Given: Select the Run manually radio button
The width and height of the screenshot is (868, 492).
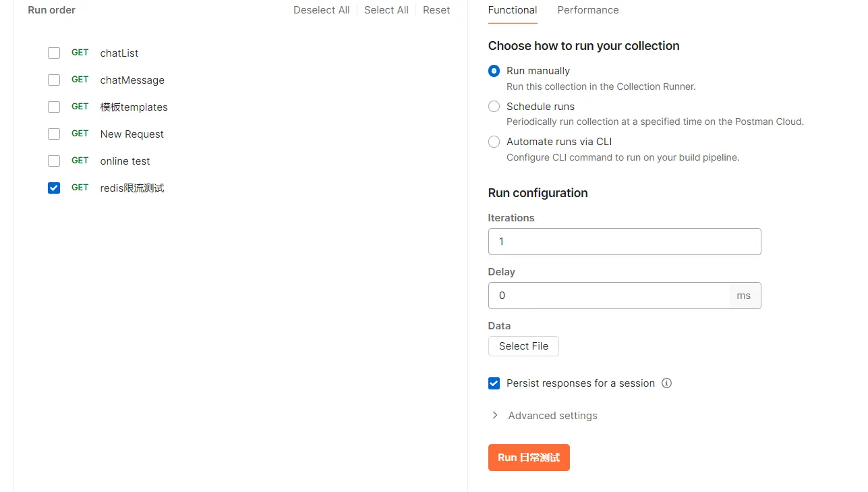Looking at the screenshot, I should tap(494, 71).
